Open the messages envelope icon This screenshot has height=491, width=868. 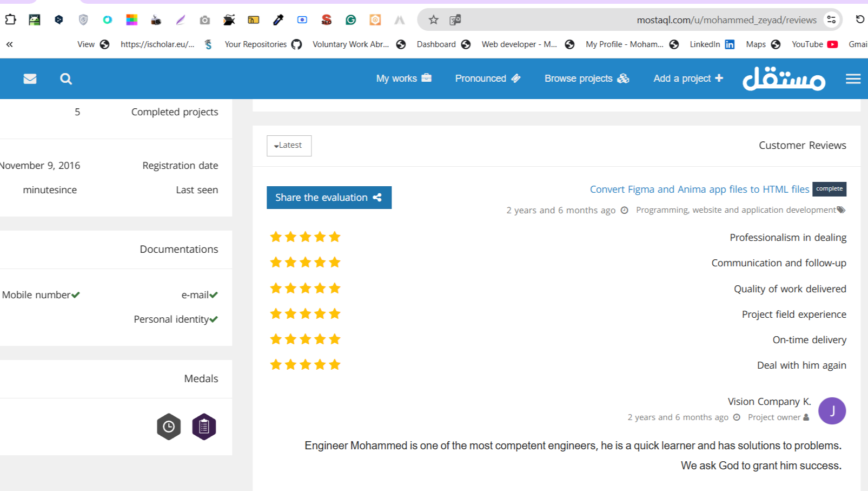point(30,79)
